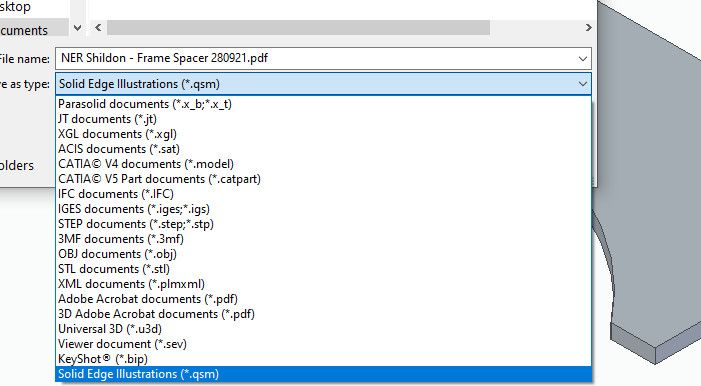701x386 pixels.
Task: Click the horizontal scrollbar right arrow
Action: pyautogui.click(x=588, y=28)
